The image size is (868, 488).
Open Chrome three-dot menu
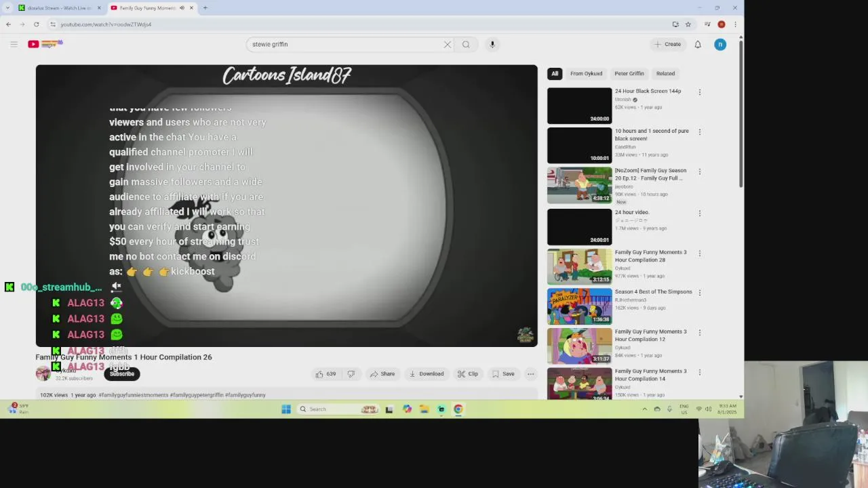735,24
